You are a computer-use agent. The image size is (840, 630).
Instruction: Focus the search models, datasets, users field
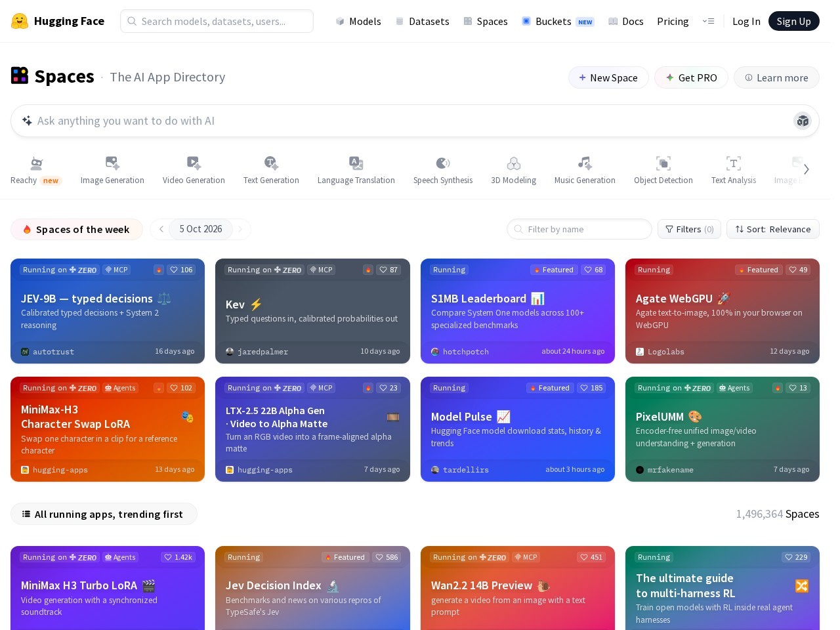[x=217, y=21]
